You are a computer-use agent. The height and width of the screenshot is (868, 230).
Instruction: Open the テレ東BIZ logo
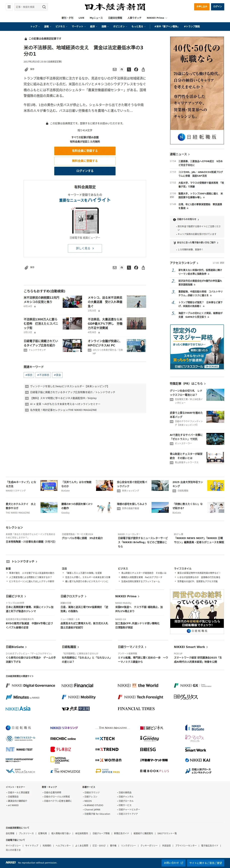(61, 749)
